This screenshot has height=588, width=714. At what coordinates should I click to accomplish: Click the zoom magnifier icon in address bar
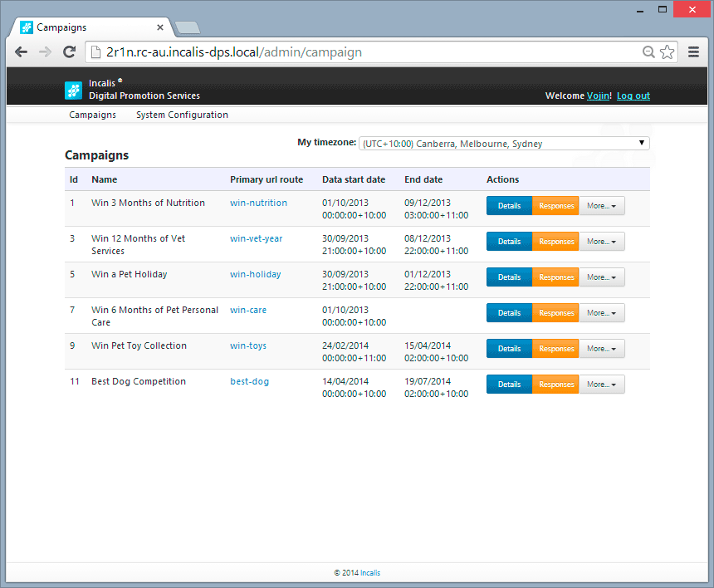tap(649, 52)
